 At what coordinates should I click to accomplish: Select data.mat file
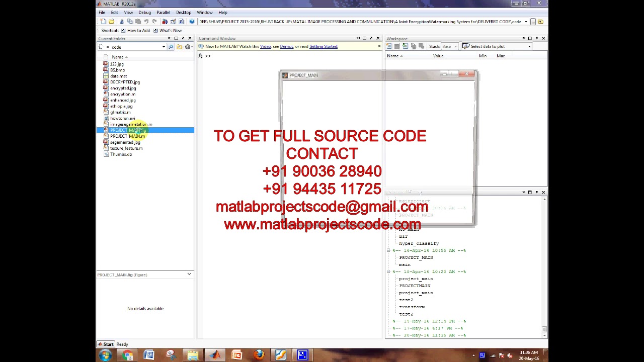click(x=118, y=76)
